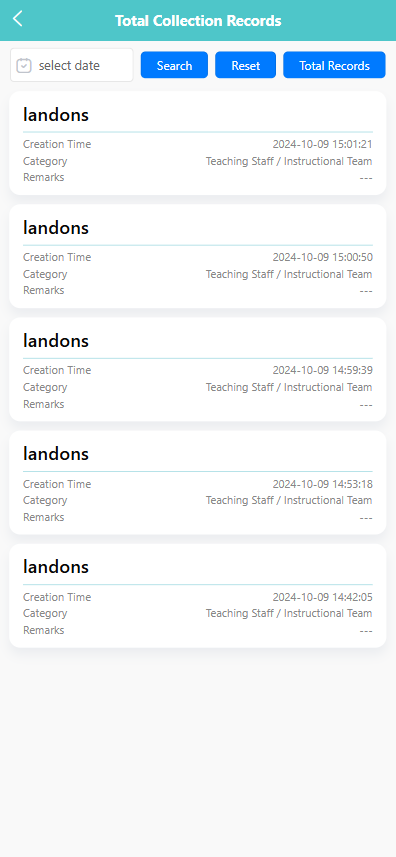Open landons record created at 14:53:18
The image size is (396, 857).
[x=198, y=483]
